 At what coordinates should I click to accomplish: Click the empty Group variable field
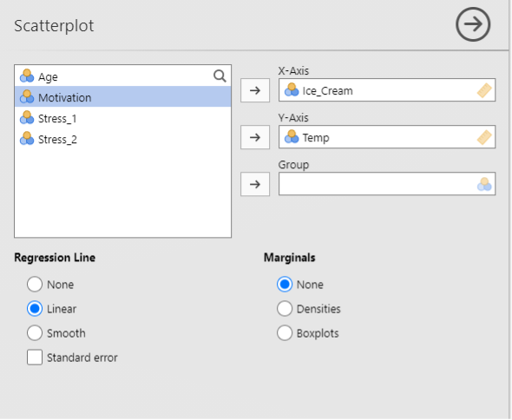387,184
